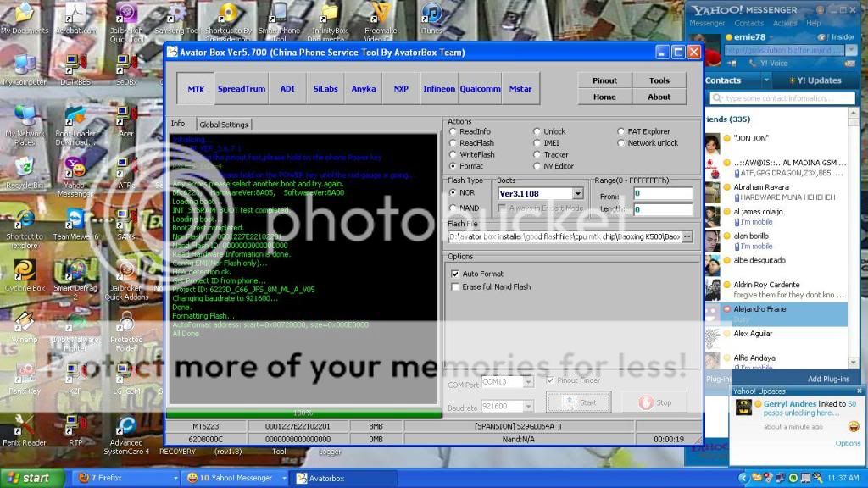Image resolution: width=868 pixels, height=488 pixels.
Task: Expand the Boots version dropdown
Action: [x=577, y=194]
